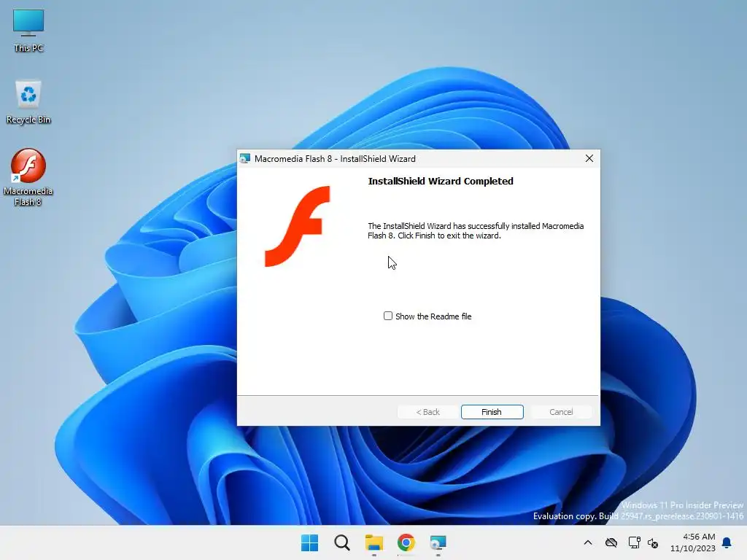
Task: Launch Google Chrome from the taskbar
Action: (406, 542)
